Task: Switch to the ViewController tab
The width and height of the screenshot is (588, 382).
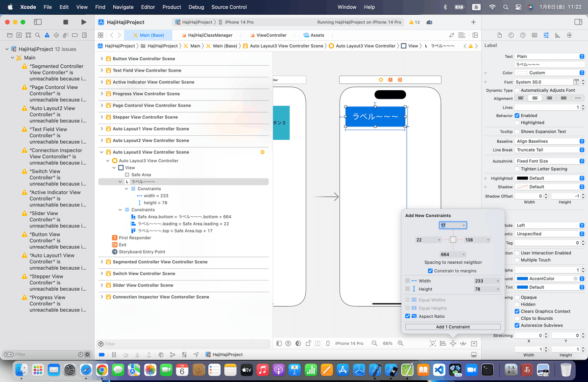Action: 268,35
